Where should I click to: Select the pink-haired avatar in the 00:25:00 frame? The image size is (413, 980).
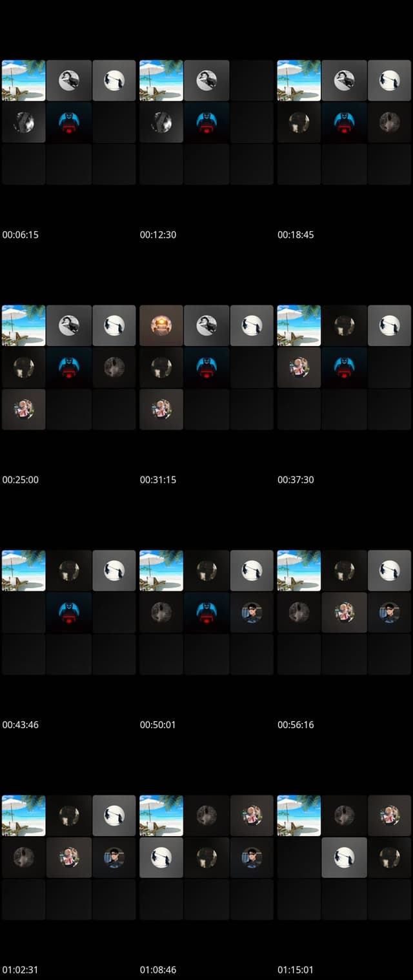[24, 409]
